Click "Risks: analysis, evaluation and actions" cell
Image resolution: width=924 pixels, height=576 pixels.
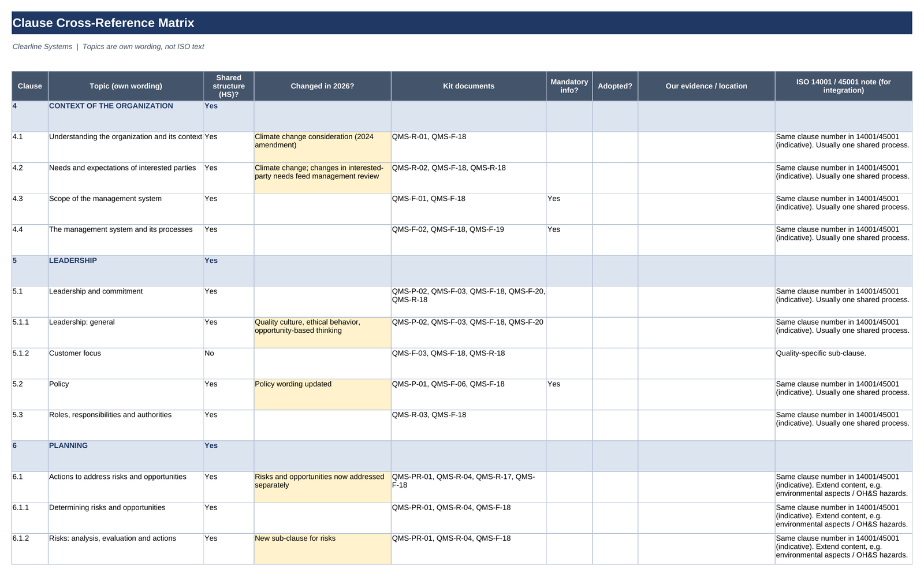126,549
